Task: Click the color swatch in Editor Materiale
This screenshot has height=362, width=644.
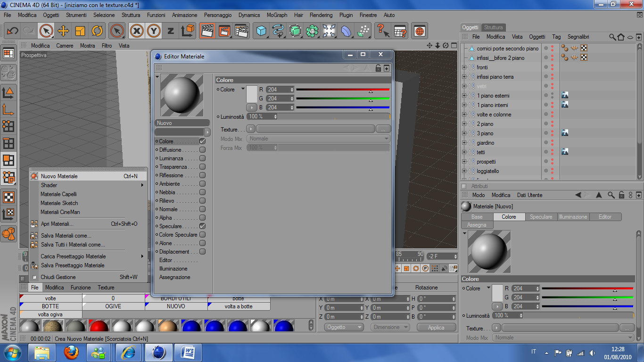Action: (252, 94)
